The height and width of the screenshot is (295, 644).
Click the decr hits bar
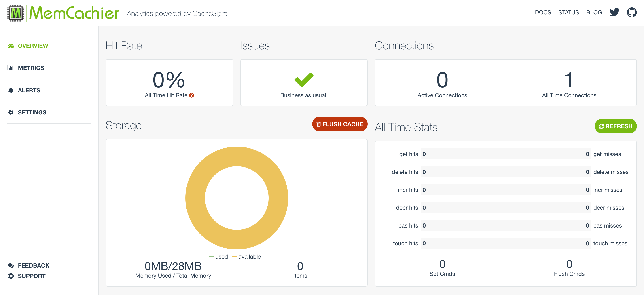click(506, 208)
